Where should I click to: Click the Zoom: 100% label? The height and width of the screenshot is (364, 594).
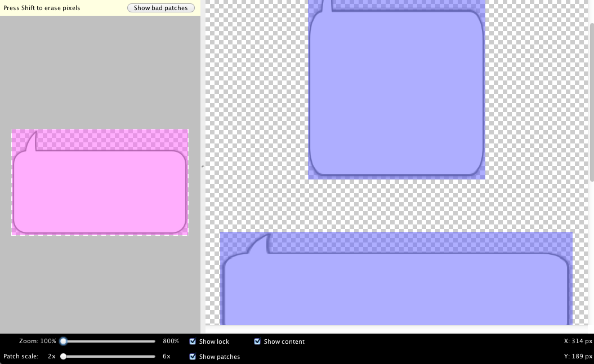click(x=38, y=341)
